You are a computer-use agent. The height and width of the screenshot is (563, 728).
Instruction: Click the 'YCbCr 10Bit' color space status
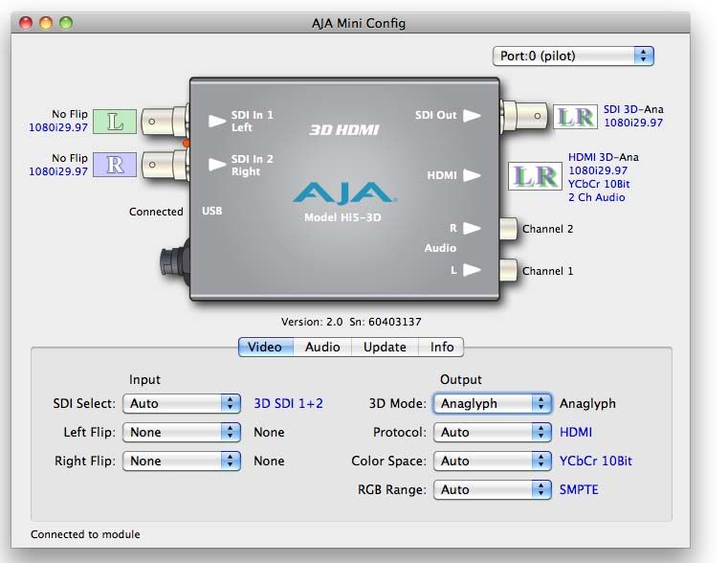point(596,461)
